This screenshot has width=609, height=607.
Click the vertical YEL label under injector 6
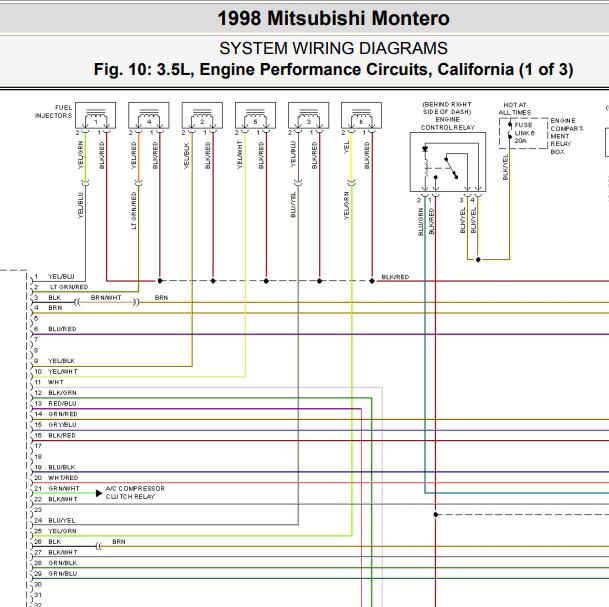[x=346, y=147]
